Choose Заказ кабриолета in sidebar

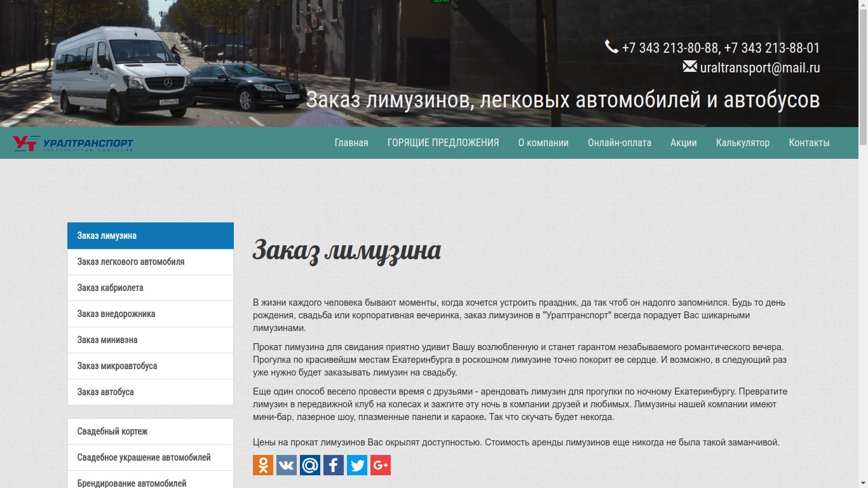point(151,288)
